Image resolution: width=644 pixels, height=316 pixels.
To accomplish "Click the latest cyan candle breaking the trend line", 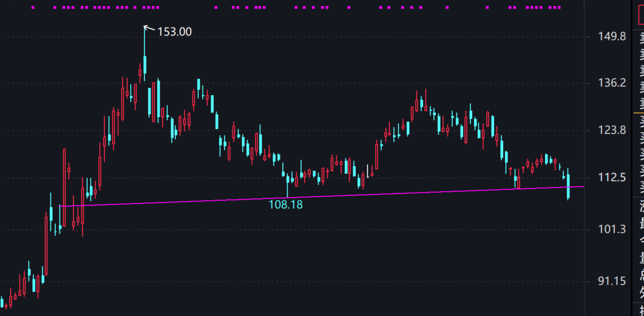I will click(568, 184).
